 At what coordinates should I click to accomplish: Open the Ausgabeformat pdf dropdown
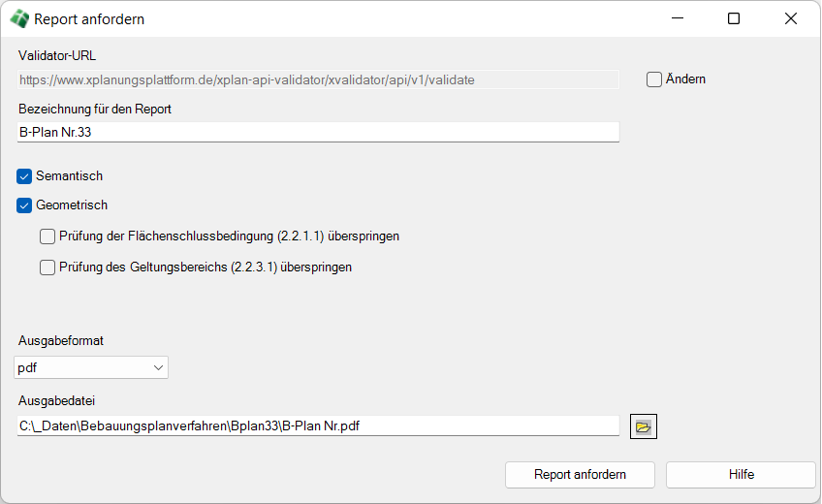92,367
